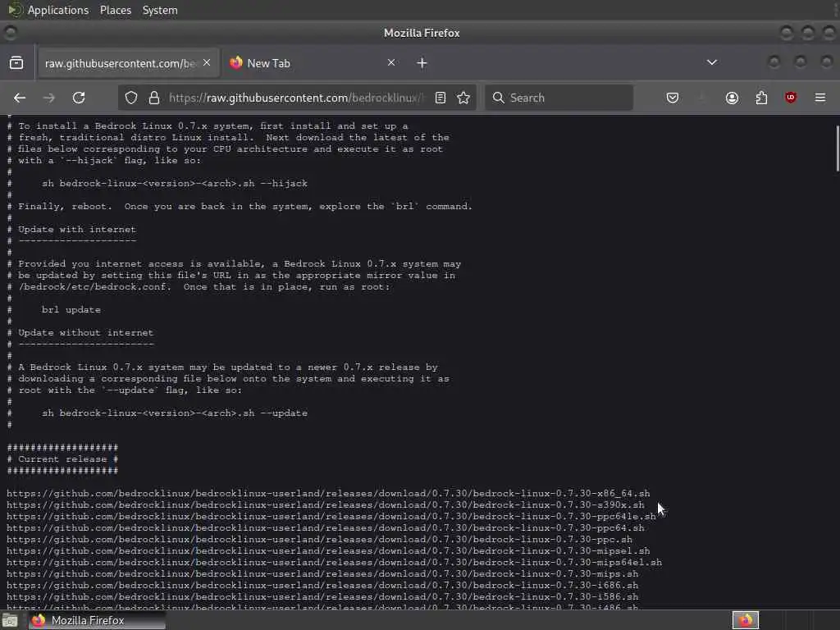Click the '--hijack' example command line

coord(175,183)
